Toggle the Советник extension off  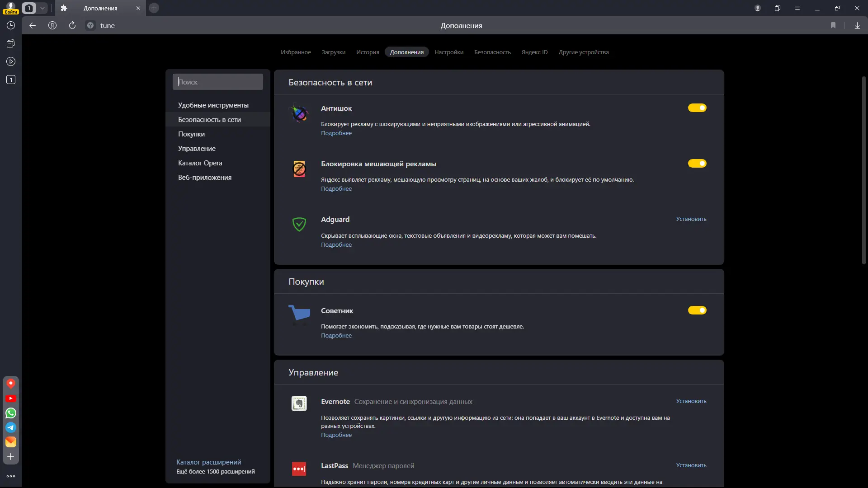697,310
